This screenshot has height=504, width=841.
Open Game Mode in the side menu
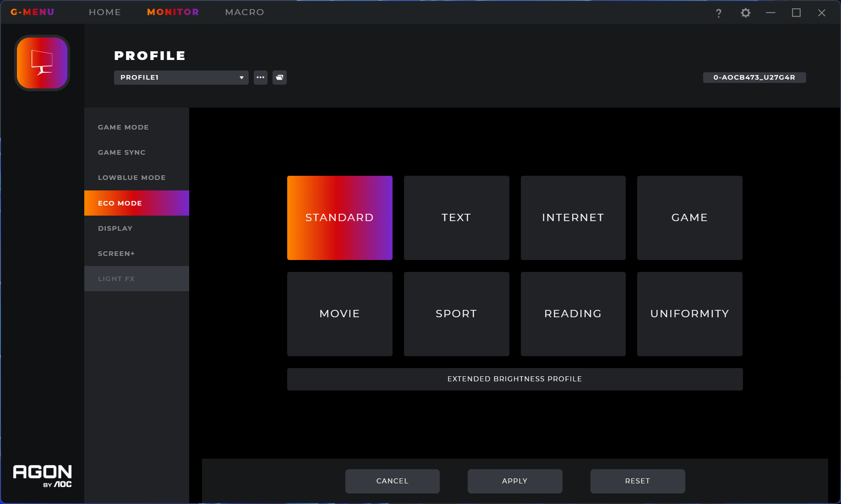point(123,127)
